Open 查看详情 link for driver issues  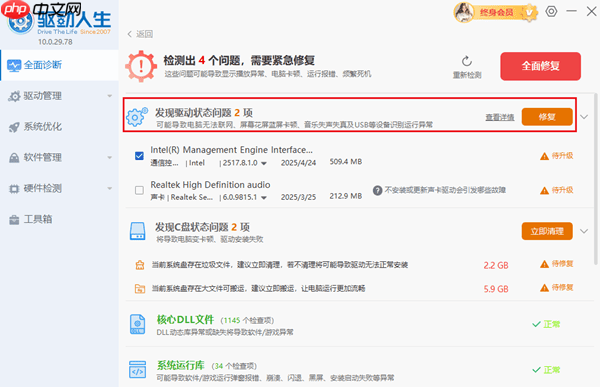pos(500,117)
